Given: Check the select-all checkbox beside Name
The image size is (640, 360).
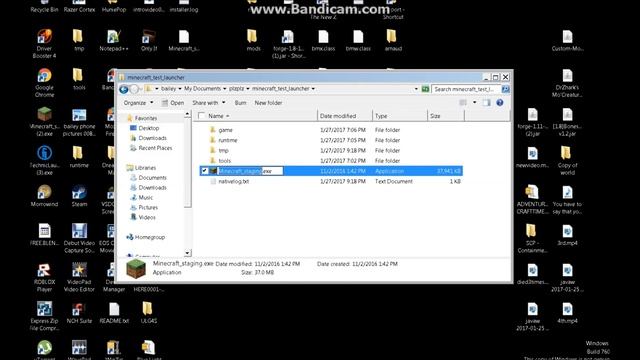Looking at the screenshot, I should point(201,116).
